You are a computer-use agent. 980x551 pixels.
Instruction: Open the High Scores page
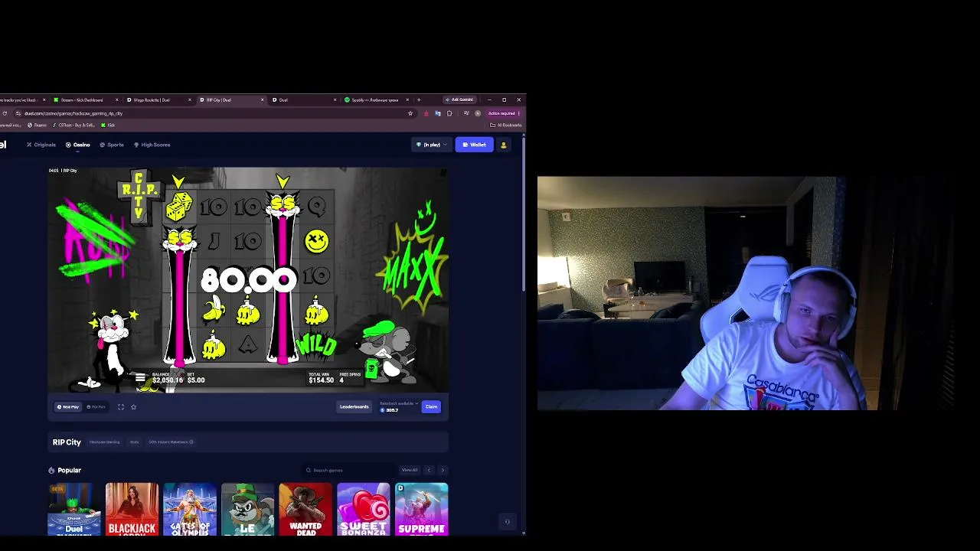click(x=152, y=145)
